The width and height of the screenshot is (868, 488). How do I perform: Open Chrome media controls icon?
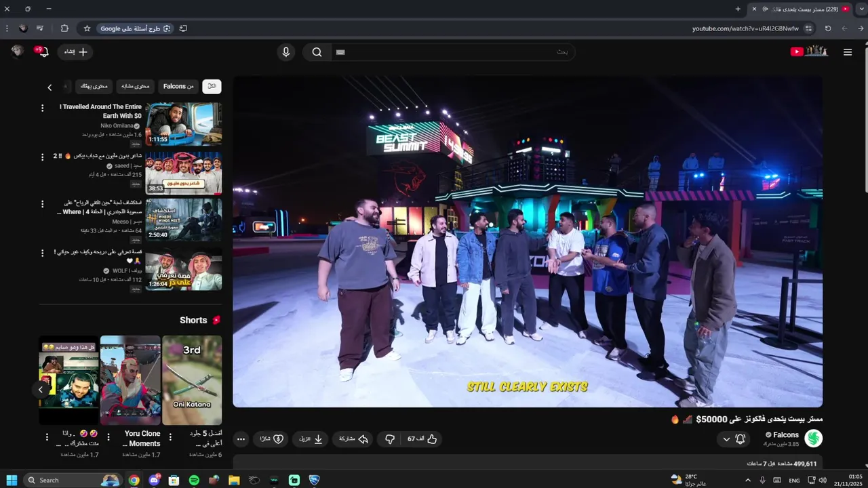40,28
